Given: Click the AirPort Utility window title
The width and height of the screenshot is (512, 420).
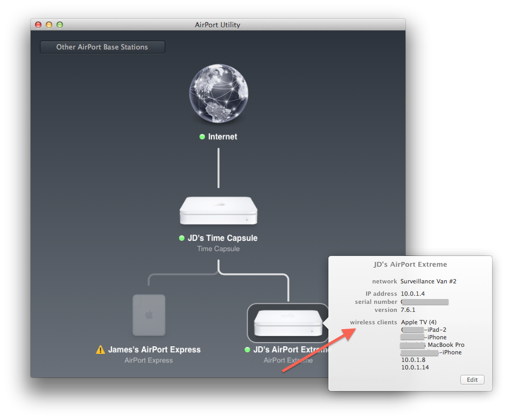Looking at the screenshot, I should (x=218, y=25).
